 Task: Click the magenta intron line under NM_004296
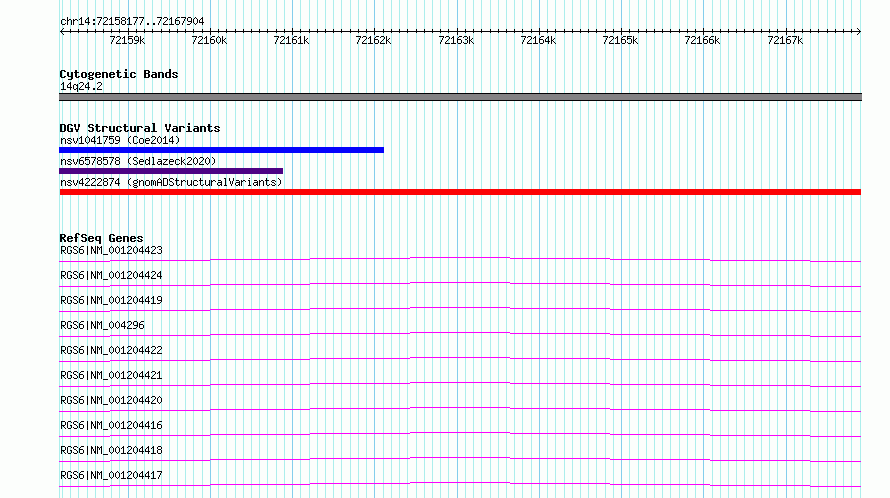pos(460,333)
